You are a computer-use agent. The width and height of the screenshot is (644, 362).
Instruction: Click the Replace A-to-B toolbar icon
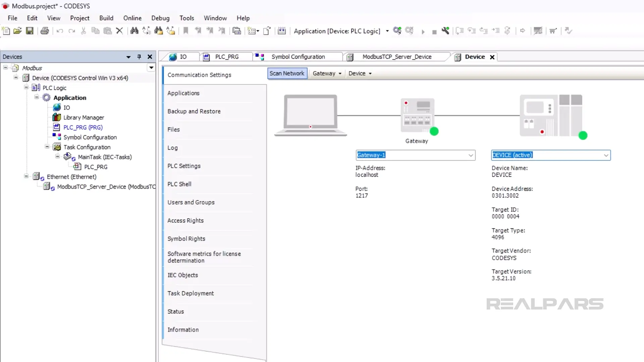147,31
